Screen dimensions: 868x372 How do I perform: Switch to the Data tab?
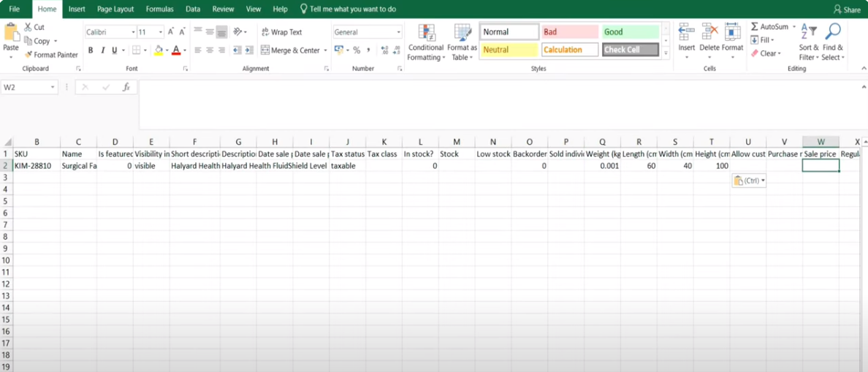point(193,10)
